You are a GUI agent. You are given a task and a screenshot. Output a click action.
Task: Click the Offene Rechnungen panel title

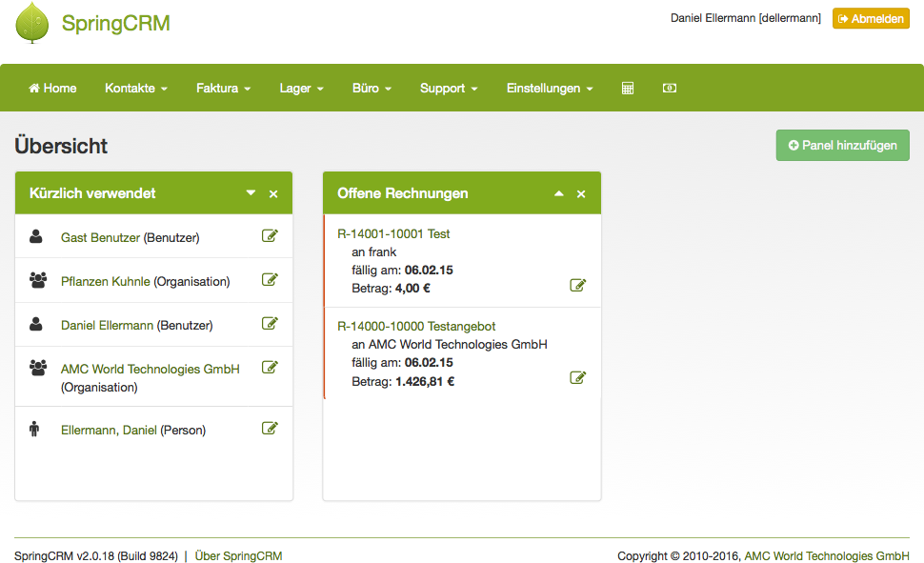point(403,193)
